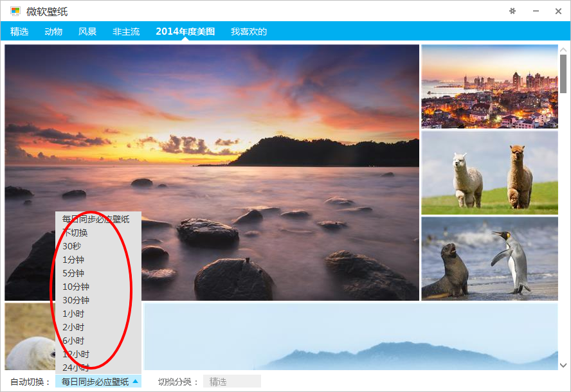Go to 我喜欢的 tab

coord(249,31)
